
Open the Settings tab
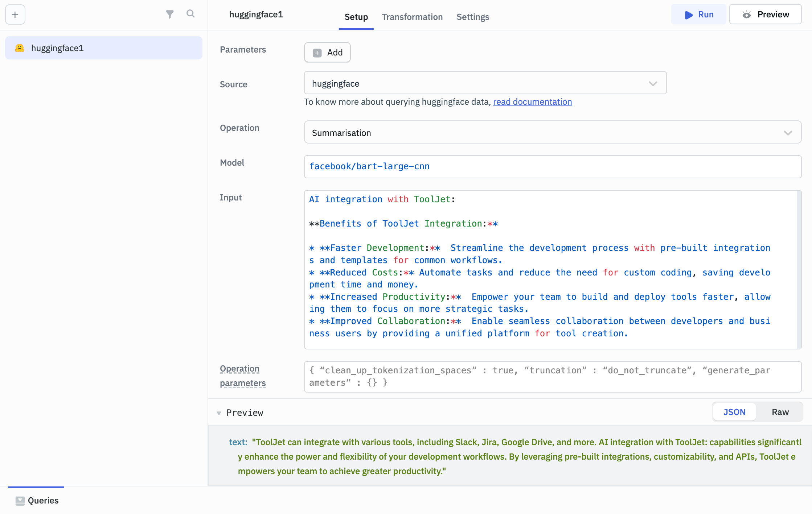[x=472, y=17]
